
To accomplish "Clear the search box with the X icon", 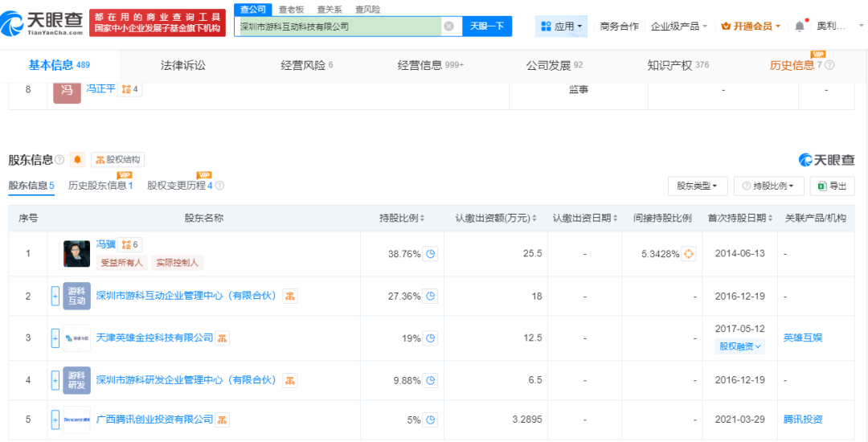I will [x=448, y=27].
